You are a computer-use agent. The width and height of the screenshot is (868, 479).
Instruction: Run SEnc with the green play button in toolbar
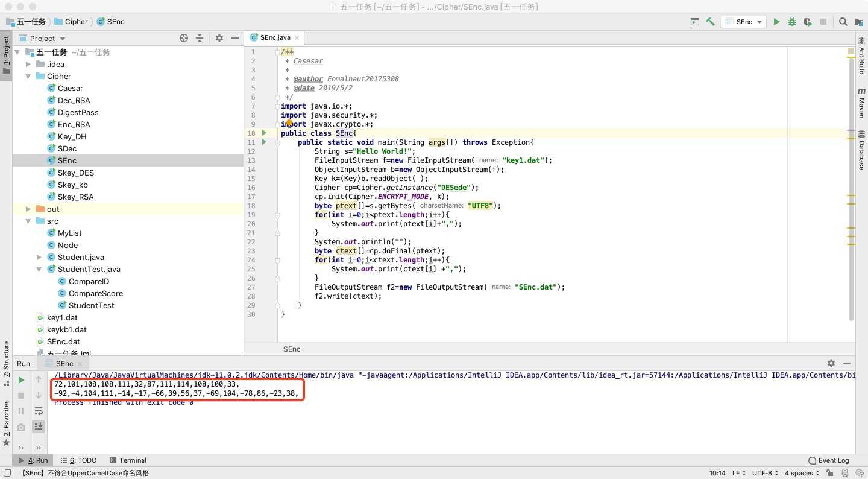click(776, 22)
